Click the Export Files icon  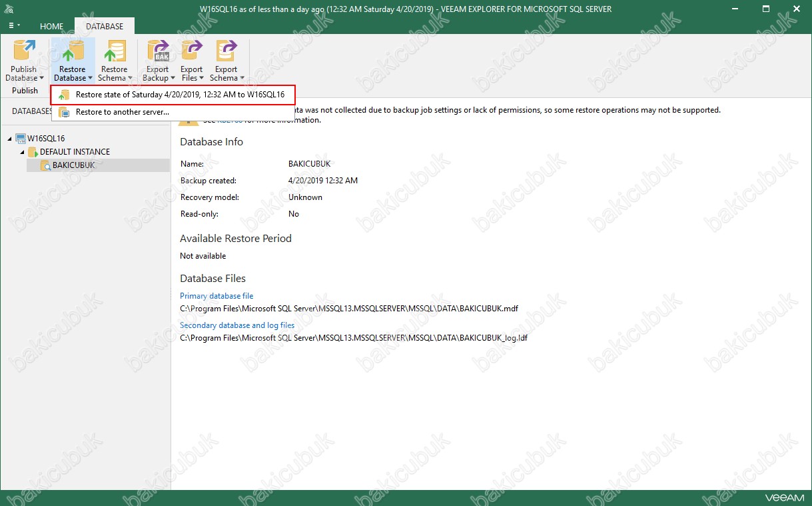pyautogui.click(x=192, y=51)
